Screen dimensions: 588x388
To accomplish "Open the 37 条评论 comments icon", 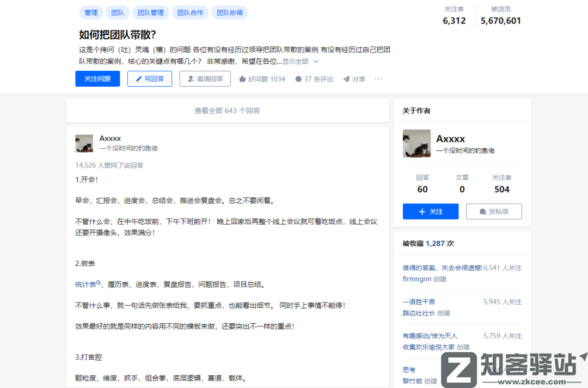I will [x=298, y=79].
